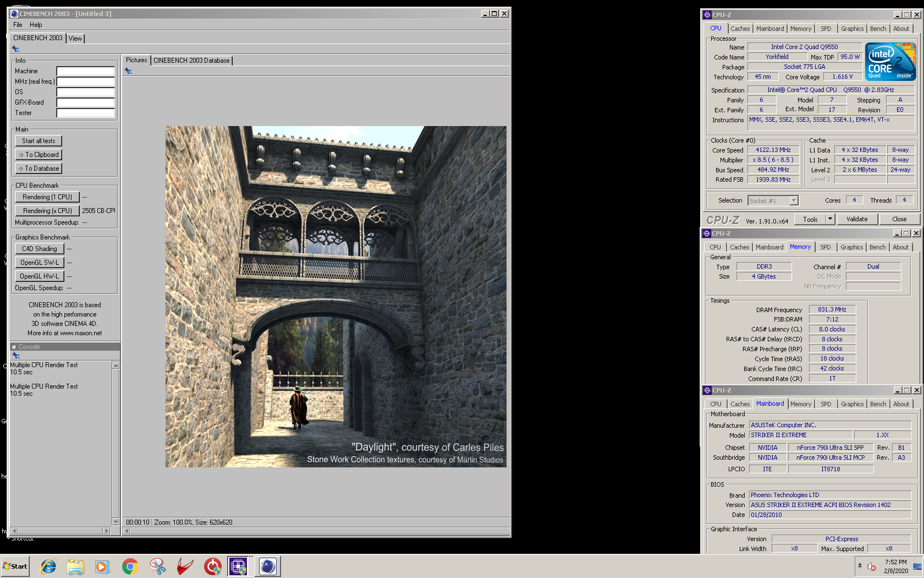The image size is (924, 578).
Task: Launch Windows Media Player from taskbar
Action: 102,566
